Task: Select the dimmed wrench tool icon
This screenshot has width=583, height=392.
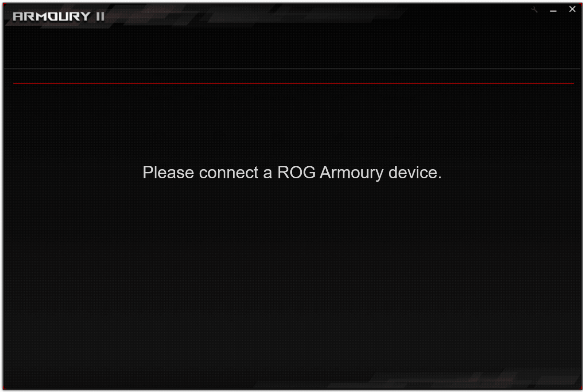Action: (534, 10)
